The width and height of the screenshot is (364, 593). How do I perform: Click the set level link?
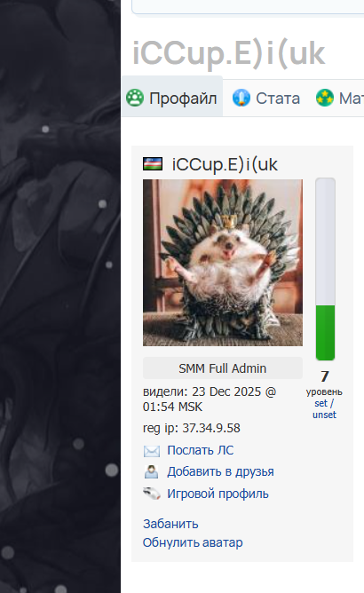tap(320, 403)
